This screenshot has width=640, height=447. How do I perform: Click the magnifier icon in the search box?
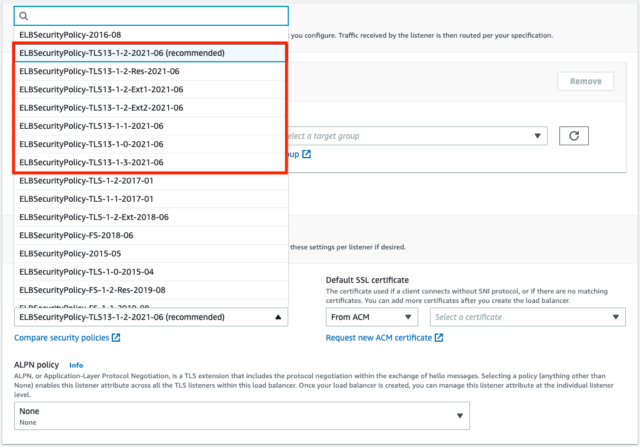(x=24, y=16)
